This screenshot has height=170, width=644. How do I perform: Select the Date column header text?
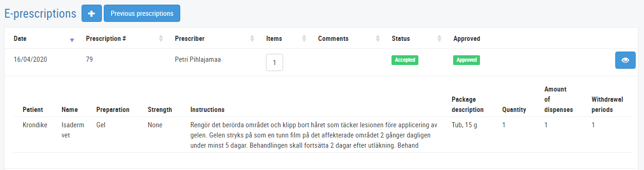click(20, 39)
